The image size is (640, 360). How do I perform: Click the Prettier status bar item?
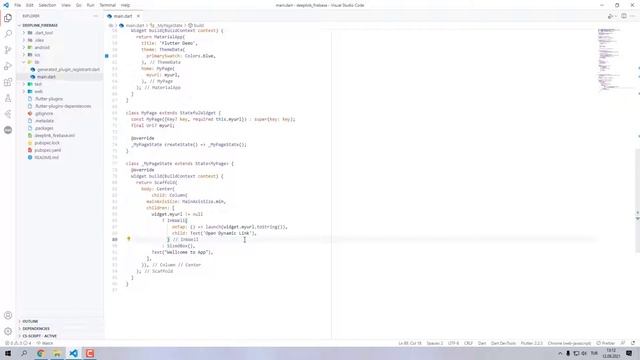pos(606,343)
